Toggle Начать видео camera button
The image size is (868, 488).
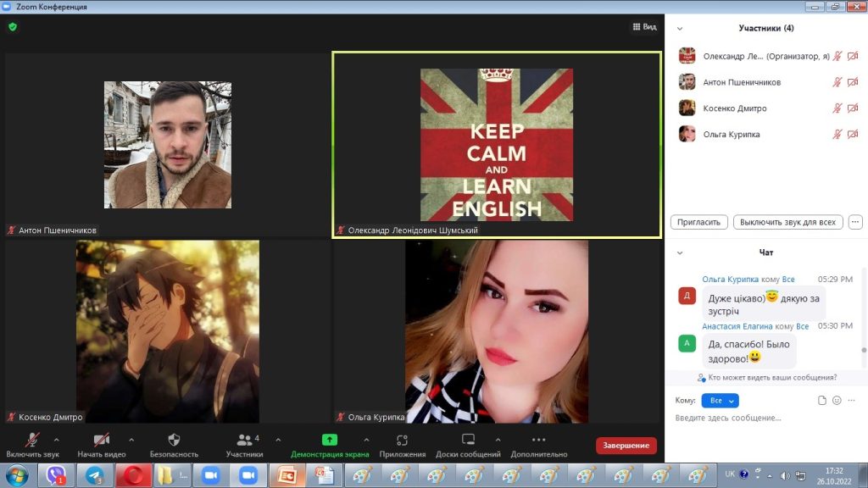pyautogui.click(x=102, y=446)
